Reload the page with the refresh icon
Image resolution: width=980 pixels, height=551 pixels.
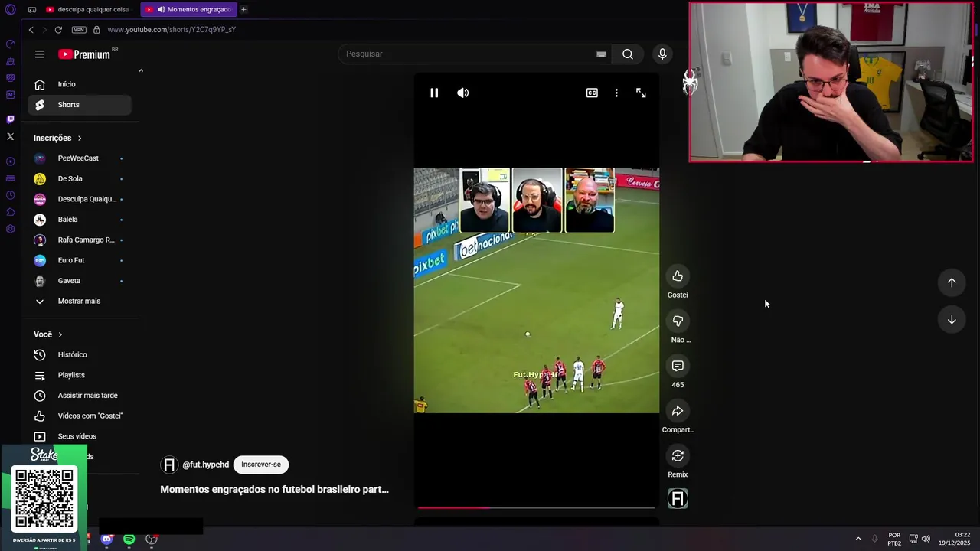click(x=58, y=30)
